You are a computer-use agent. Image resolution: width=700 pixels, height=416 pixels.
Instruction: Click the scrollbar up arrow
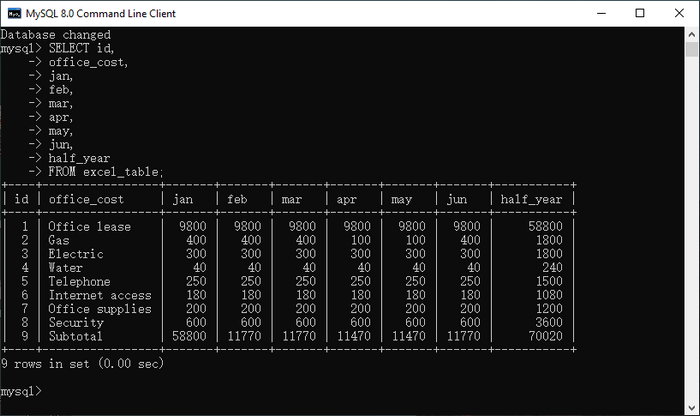[x=692, y=34]
